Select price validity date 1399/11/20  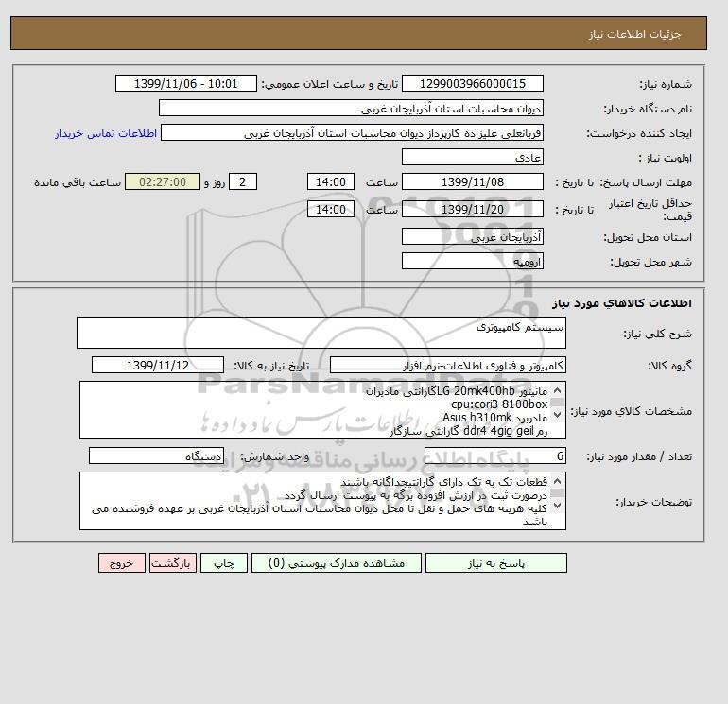(472, 209)
